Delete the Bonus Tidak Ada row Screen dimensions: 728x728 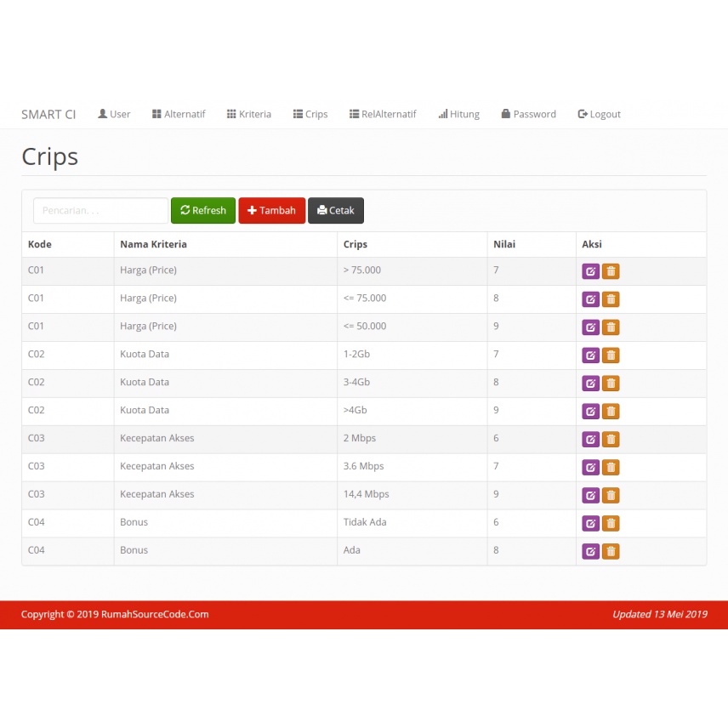(x=611, y=523)
